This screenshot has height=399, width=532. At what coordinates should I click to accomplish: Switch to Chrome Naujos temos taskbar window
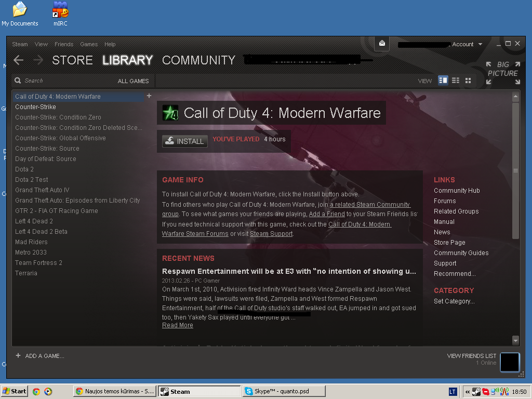point(115,391)
